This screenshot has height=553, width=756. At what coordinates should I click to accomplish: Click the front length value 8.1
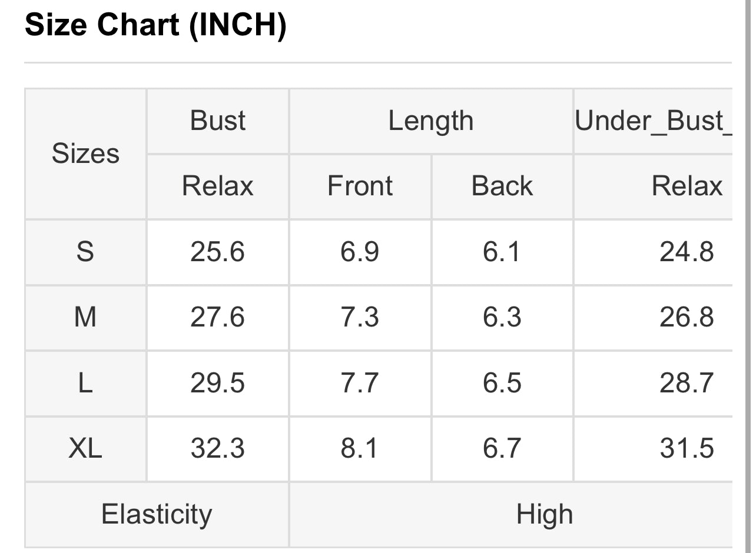pos(360,449)
